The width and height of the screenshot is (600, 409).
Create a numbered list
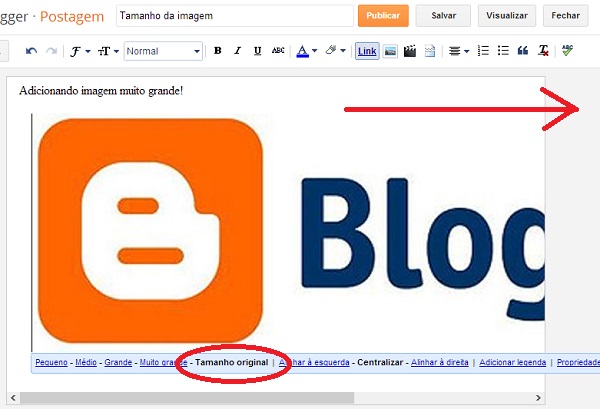pyautogui.click(x=483, y=51)
